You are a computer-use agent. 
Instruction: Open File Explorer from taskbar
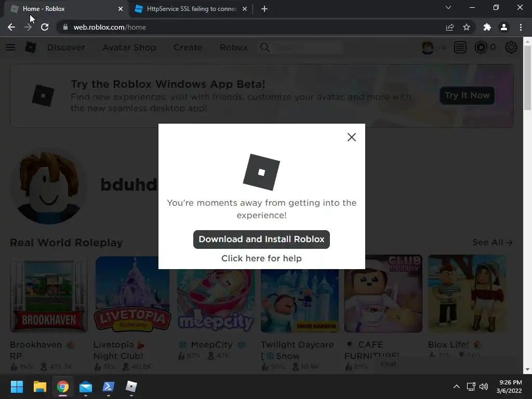click(x=39, y=387)
